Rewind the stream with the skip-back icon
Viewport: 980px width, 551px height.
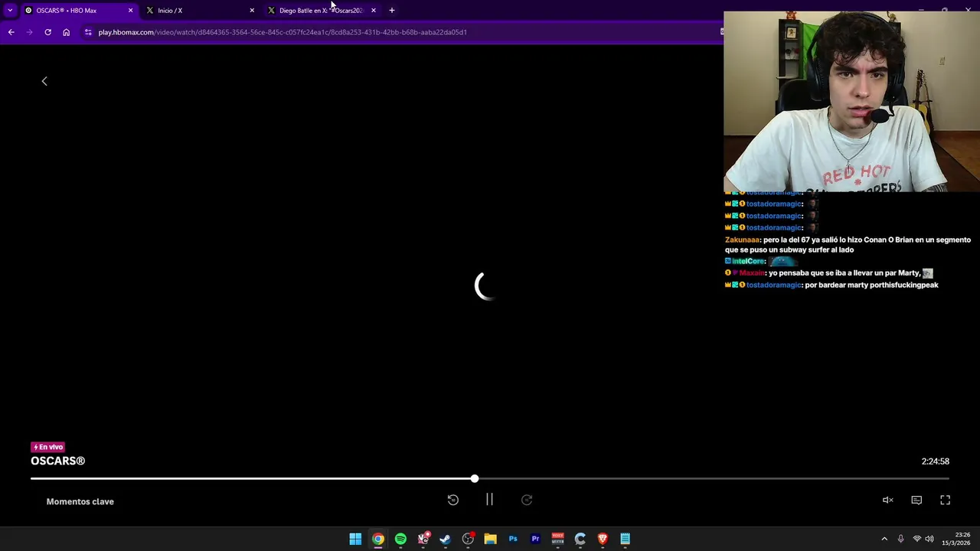[452, 500]
